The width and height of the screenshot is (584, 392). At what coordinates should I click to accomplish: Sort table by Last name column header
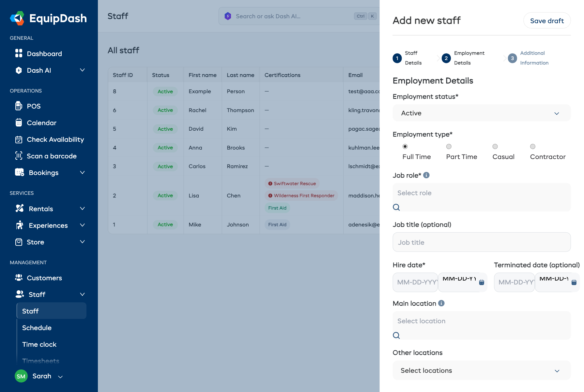click(x=240, y=75)
